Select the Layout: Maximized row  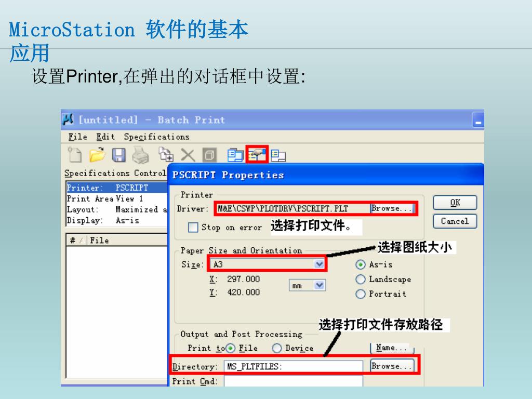117,209
